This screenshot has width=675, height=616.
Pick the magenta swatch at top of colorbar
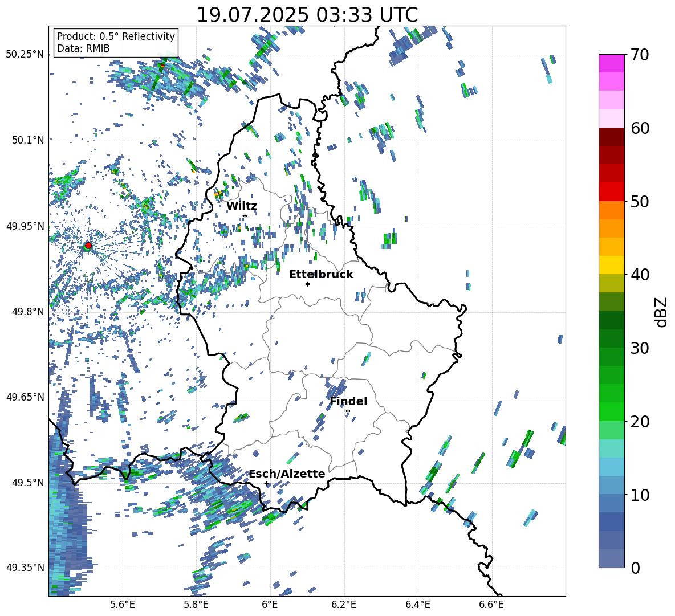click(612, 64)
